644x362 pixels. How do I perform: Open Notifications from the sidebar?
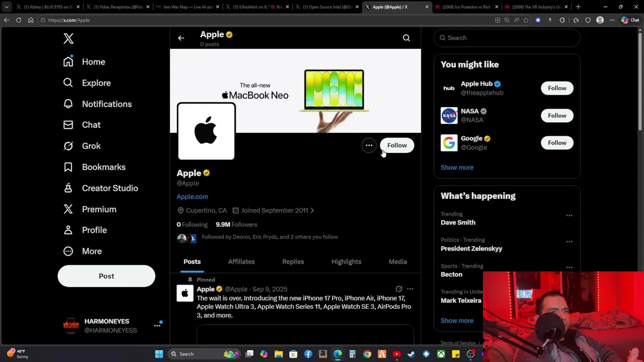(97, 104)
